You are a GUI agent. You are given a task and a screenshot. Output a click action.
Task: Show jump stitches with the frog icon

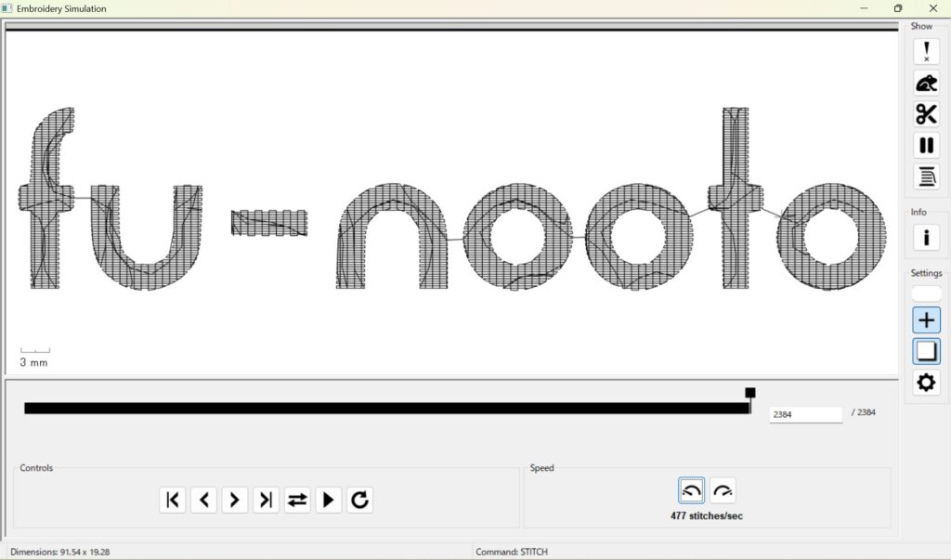[926, 84]
